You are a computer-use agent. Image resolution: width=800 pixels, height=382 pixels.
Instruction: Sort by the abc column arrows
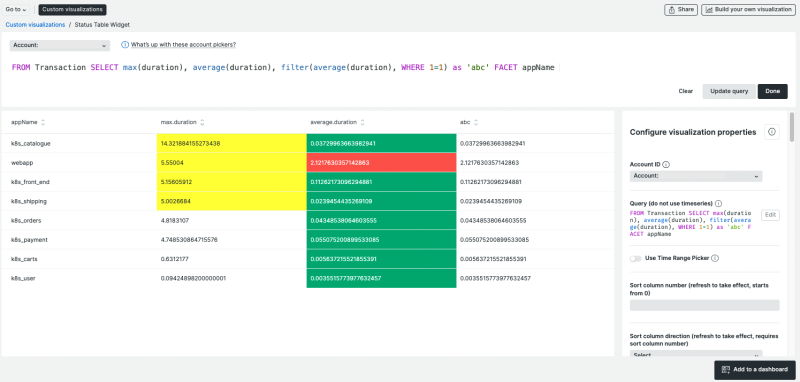(476, 122)
